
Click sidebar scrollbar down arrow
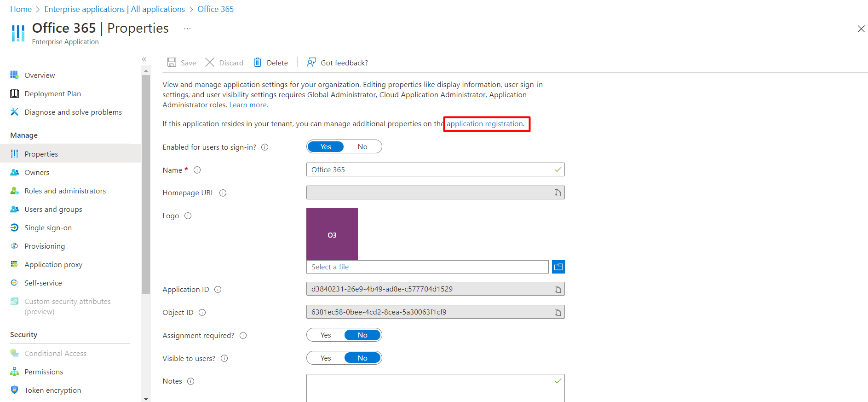tap(146, 399)
